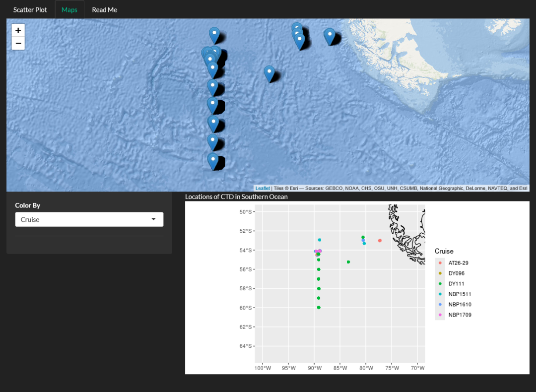Click the marker pin nearest the Chilean coastline

click(330, 34)
